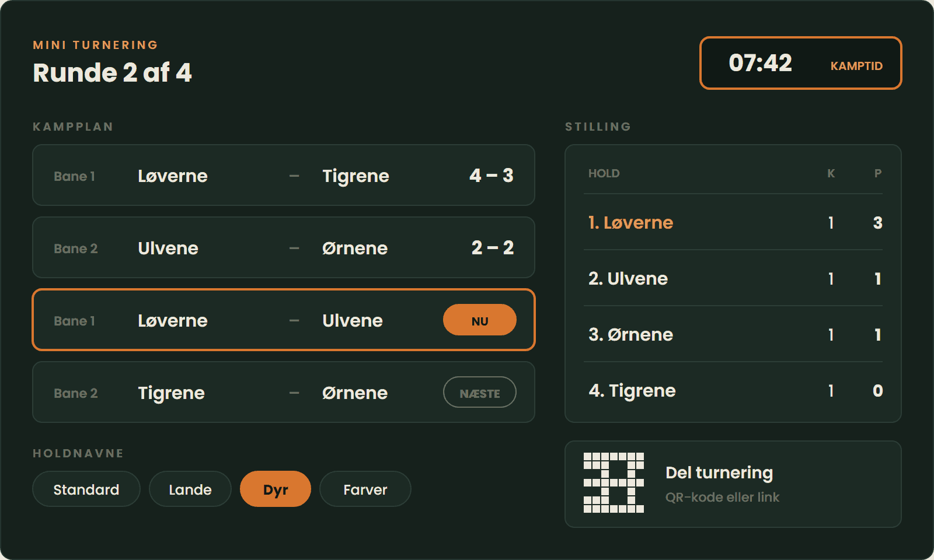
Task: Click the 2 – 2 score
Action: coord(493,248)
